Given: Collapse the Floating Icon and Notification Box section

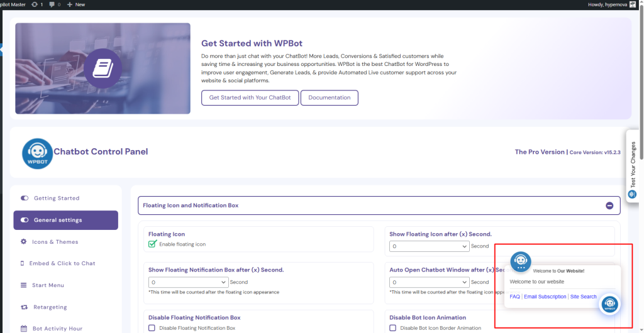Looking at the screenshot, I should pos(609,205).
